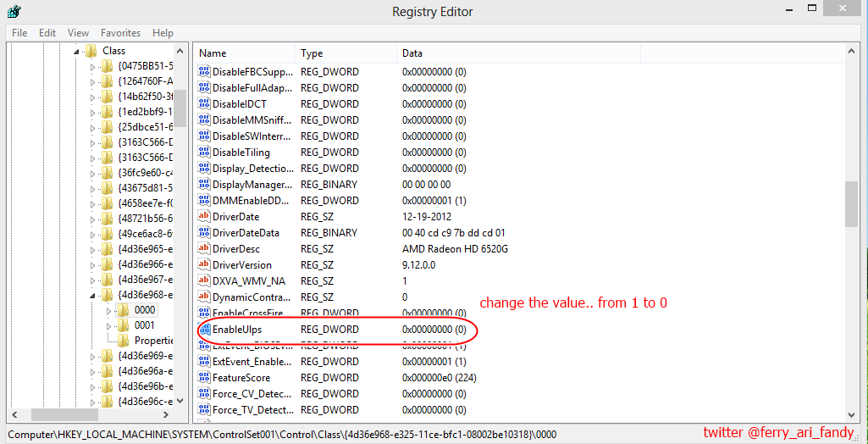Expand the {4d36e966-e key
The image size is (868, 444).
tap(92, 264)
